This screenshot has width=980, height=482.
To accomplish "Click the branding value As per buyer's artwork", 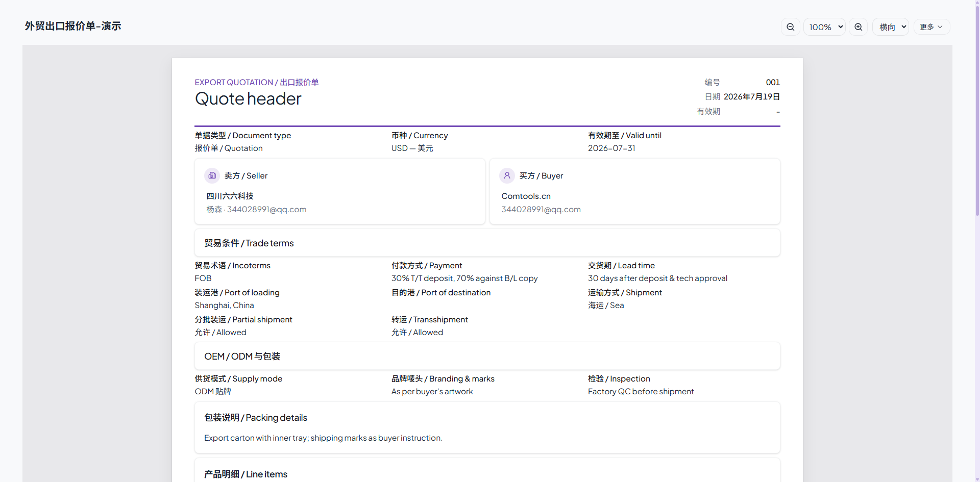I will pyautogui.click(x=432, y=391).
